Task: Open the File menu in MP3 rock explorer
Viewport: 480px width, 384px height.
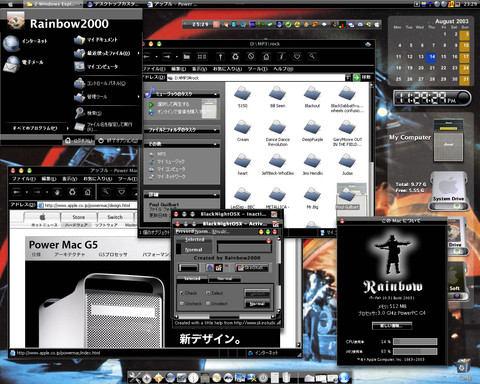Action: (154, 69)
